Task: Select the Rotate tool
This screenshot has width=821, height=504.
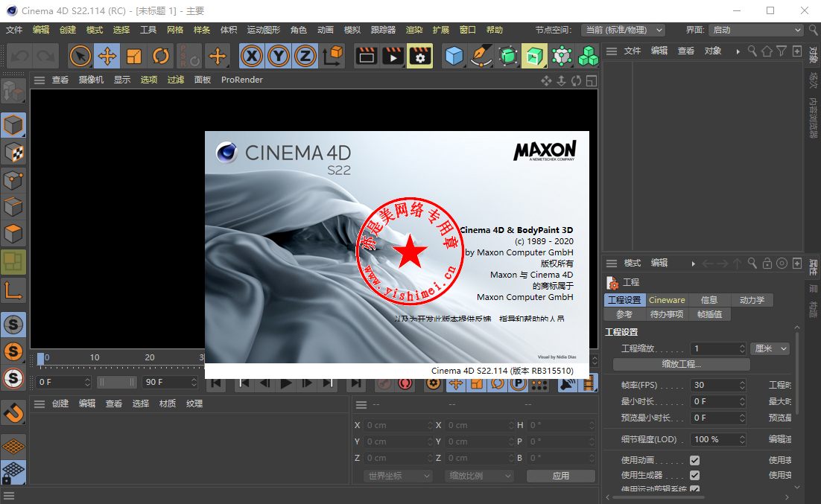Action: 161,56
